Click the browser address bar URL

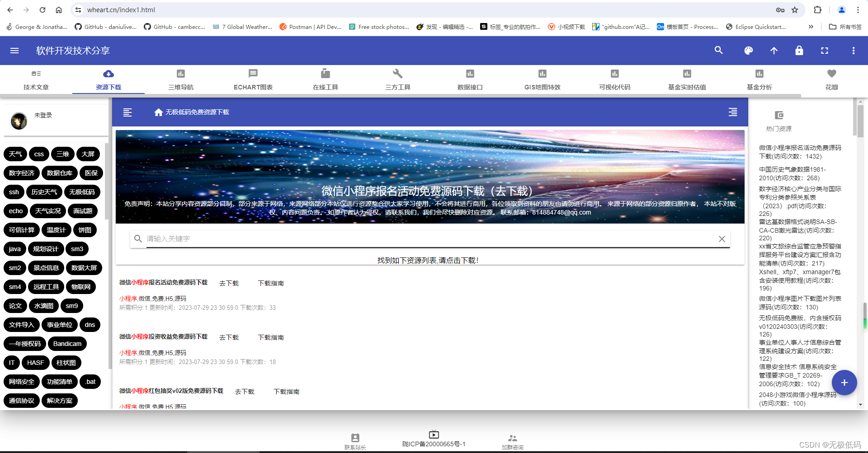(x=121, y=10)
